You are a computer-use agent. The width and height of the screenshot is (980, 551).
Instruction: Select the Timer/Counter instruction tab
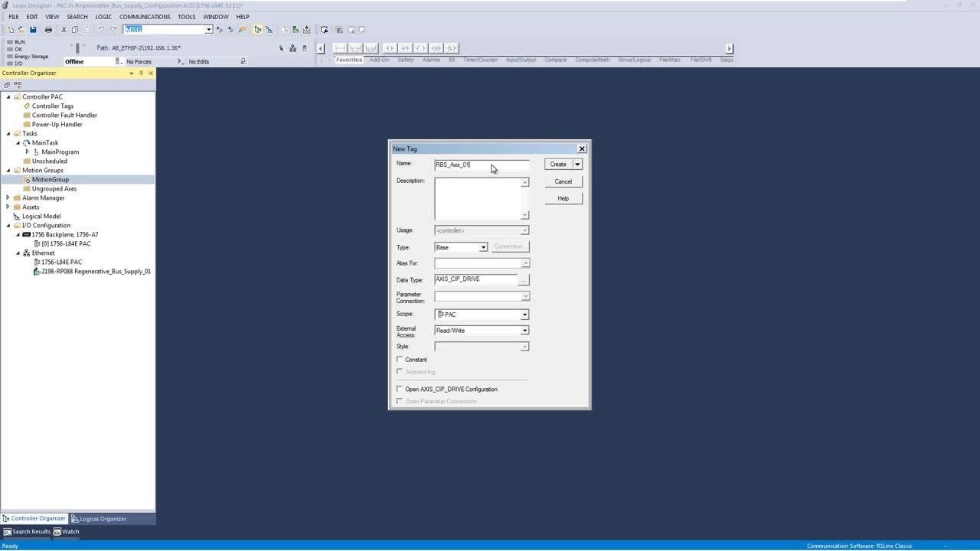(480, 60)
